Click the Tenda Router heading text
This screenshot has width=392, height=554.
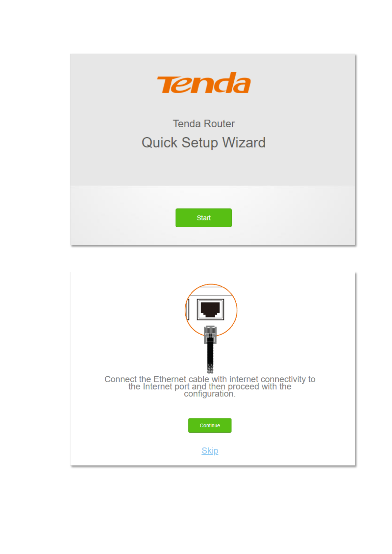[204, 124]
